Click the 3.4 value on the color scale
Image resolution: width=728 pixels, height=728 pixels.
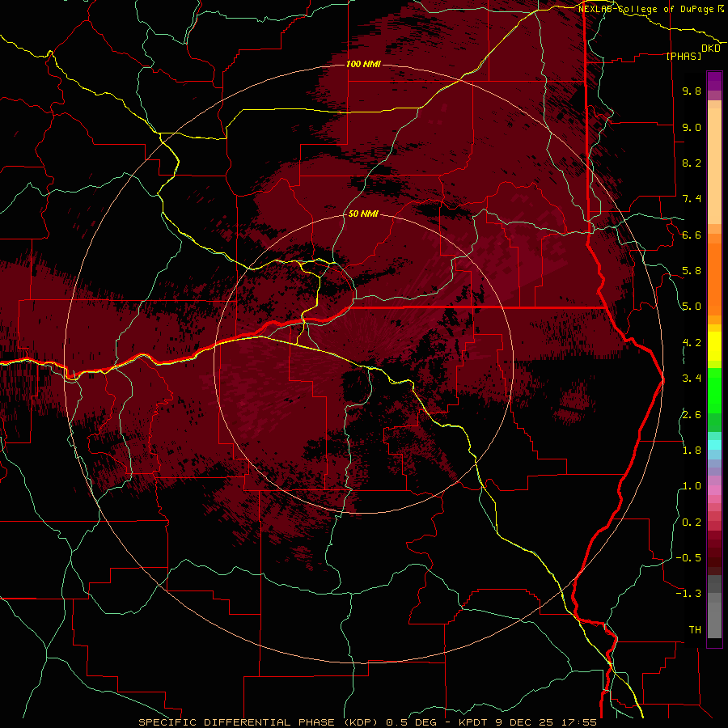pos(692,379)
